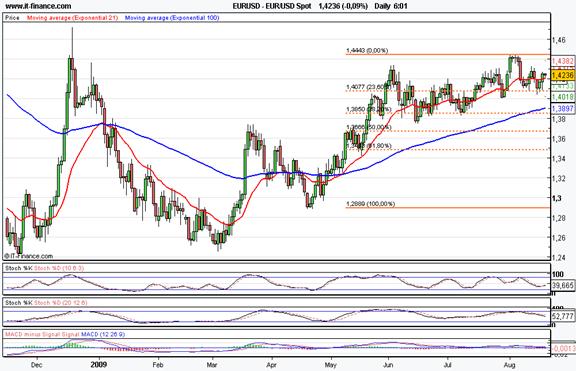The height and width of the screenshot is (371, 576).
Task: Click the quote 1,4236 (-0,09%) in the header
Action: pyautogui.click(x=343, y=6)
